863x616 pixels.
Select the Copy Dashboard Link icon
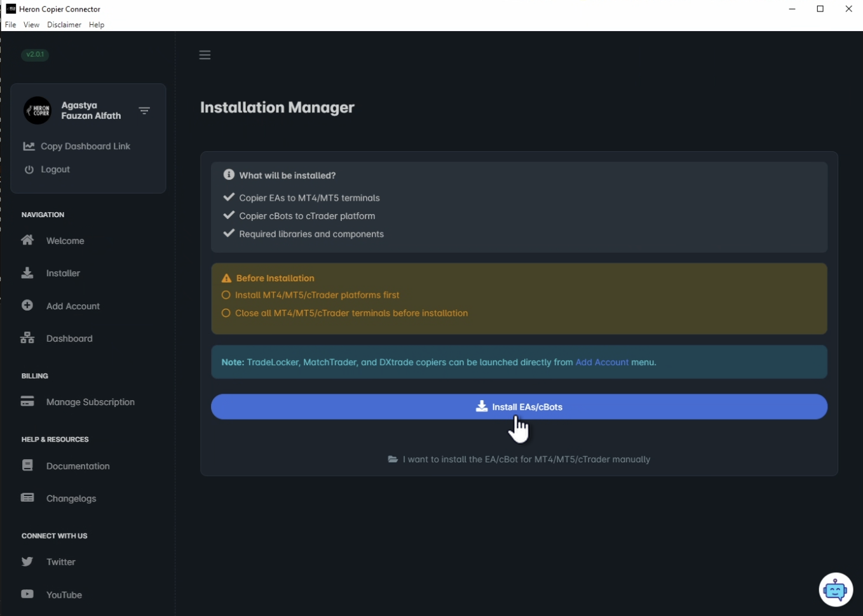point(29,145)
